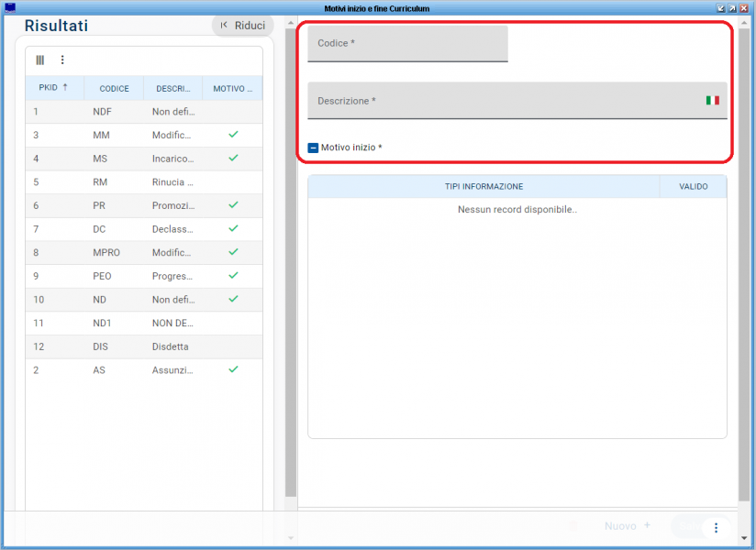Open the grid options three-dot menu

62,60
